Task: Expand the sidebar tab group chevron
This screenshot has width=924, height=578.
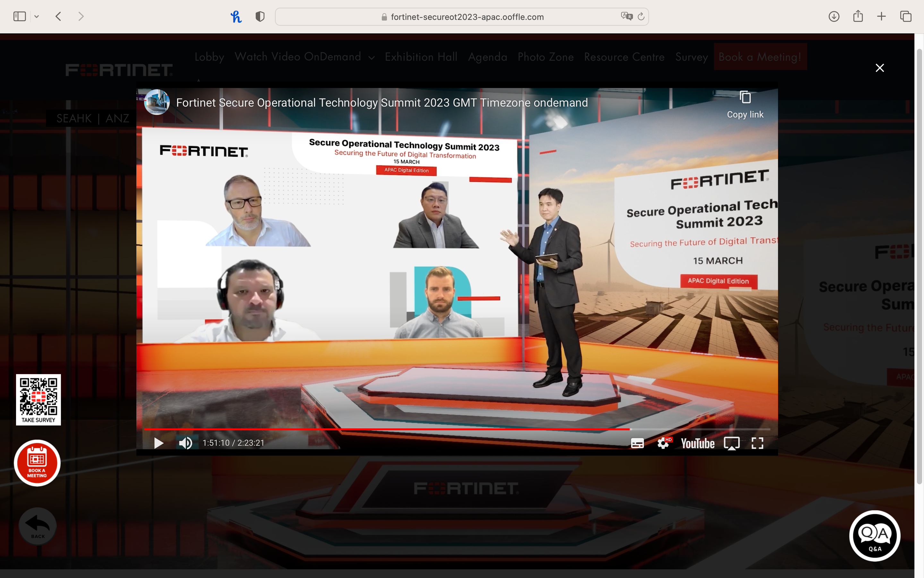Action: tap(37, 16)
